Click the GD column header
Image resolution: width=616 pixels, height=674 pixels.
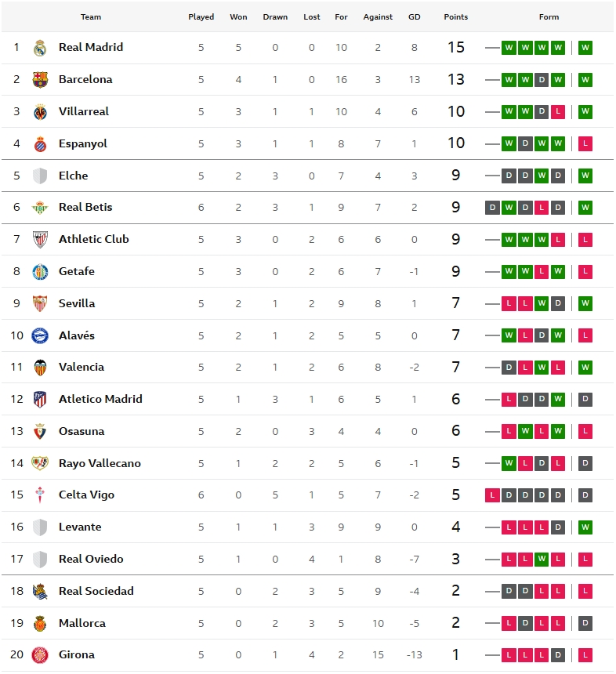pyautogui.click(x=415, y=17)
